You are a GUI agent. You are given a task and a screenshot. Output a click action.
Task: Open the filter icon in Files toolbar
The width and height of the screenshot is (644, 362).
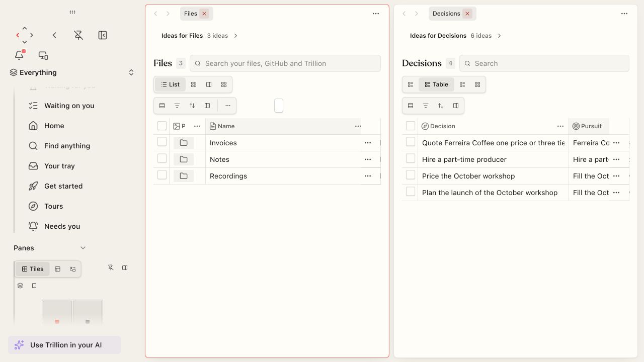[177, 106]
